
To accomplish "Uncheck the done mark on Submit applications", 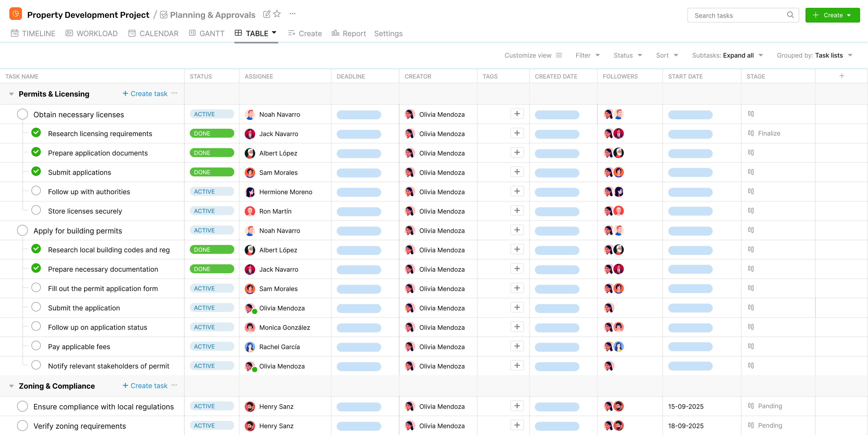I will [x=36, y=171].
